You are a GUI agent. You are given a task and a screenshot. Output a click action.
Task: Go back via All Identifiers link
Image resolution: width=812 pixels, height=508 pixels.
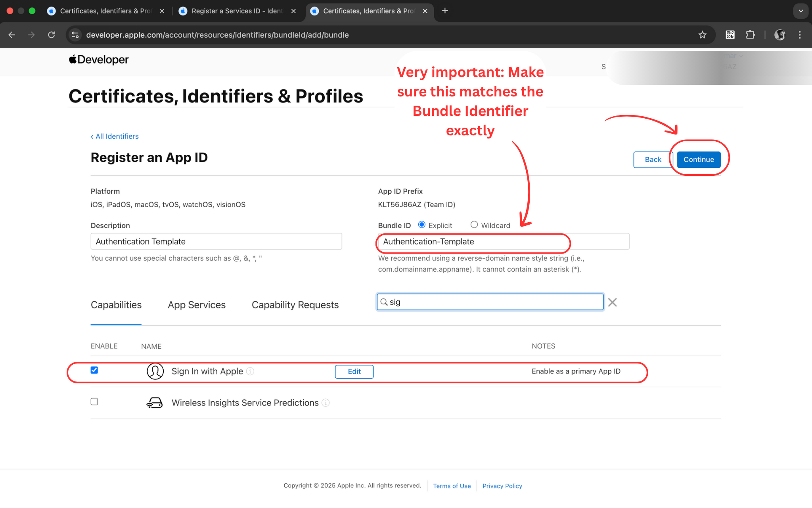[x=115, y=137]
